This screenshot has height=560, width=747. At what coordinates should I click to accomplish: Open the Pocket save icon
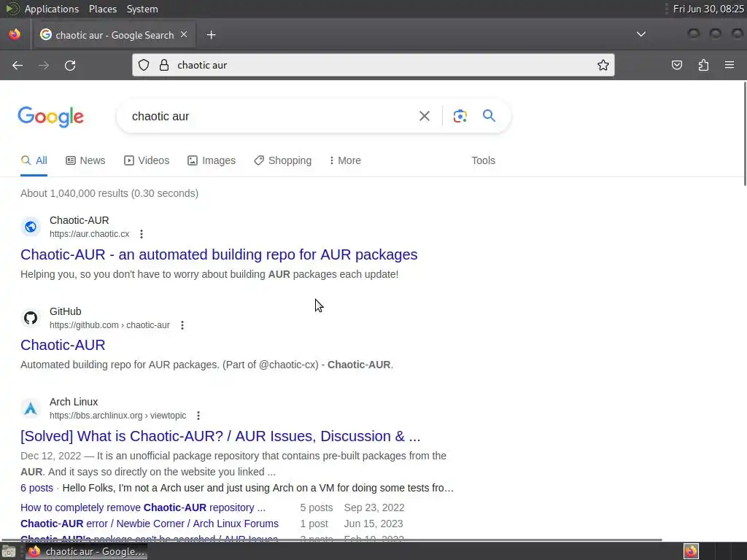677,65
